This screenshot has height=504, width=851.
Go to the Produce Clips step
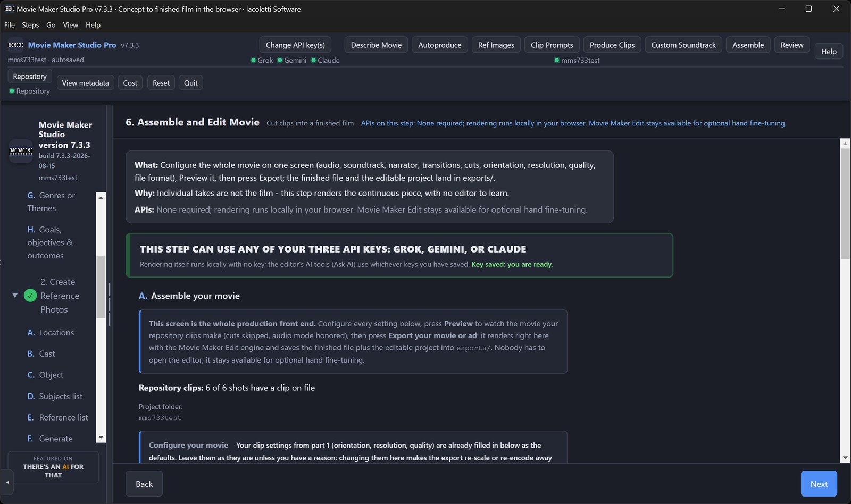[x=612, y=45]
